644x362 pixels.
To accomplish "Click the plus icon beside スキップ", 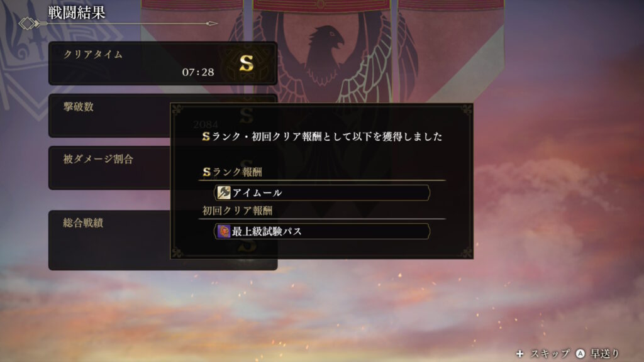I will coord(520,353).
